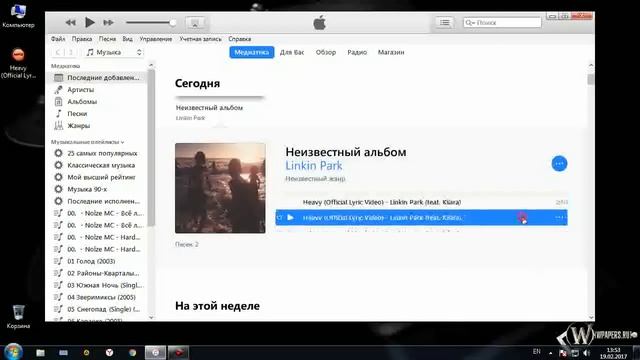Open Chrome from the taskbar
Screen dimensions: 640x360
click(x=132, y=353)
